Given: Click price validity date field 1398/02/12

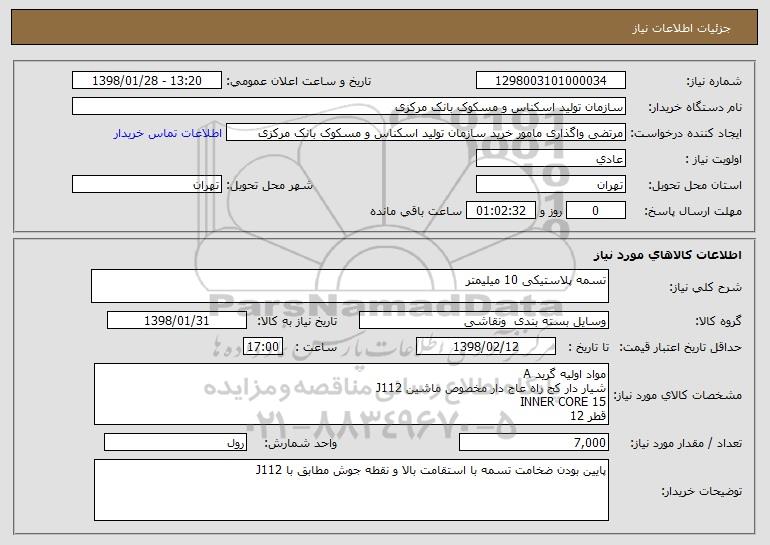Looking at the screenshot, I should (x=486, y=347).
